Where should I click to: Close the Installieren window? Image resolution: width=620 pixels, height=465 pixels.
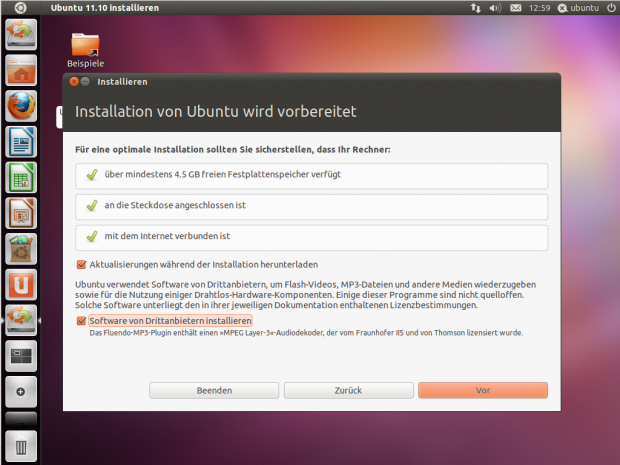click(x=74, y=81)
